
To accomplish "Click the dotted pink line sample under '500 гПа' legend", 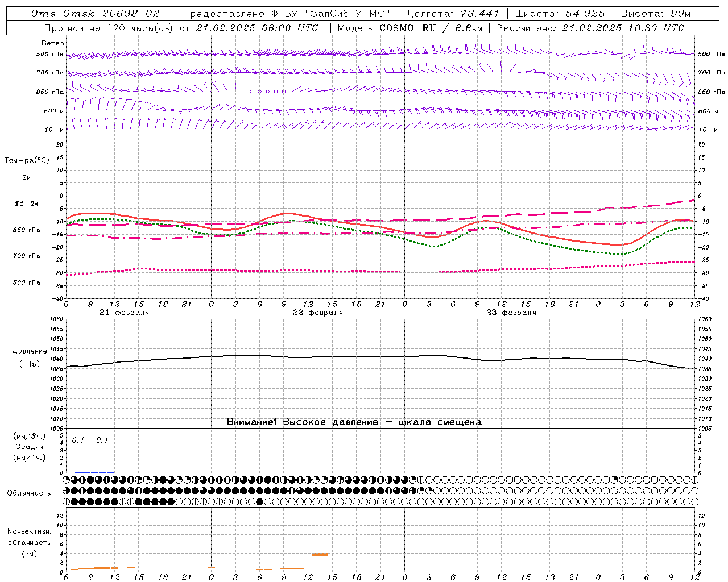I will 26,289.
